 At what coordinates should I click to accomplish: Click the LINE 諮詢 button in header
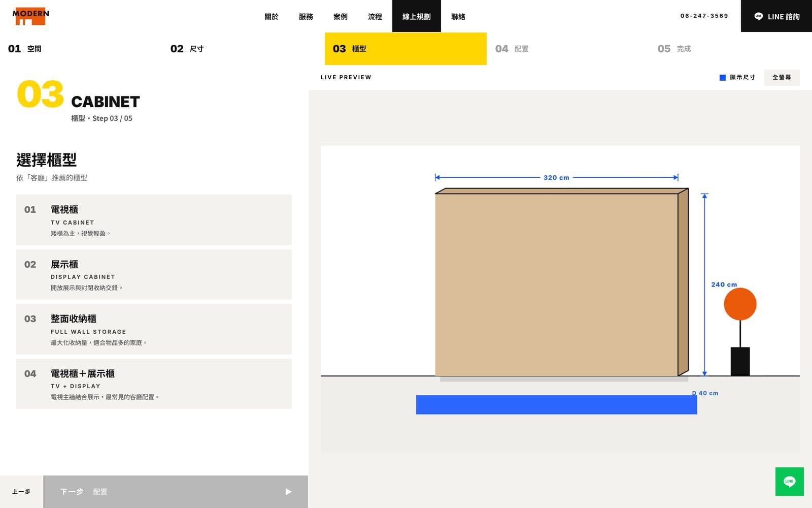coord(776,16)
